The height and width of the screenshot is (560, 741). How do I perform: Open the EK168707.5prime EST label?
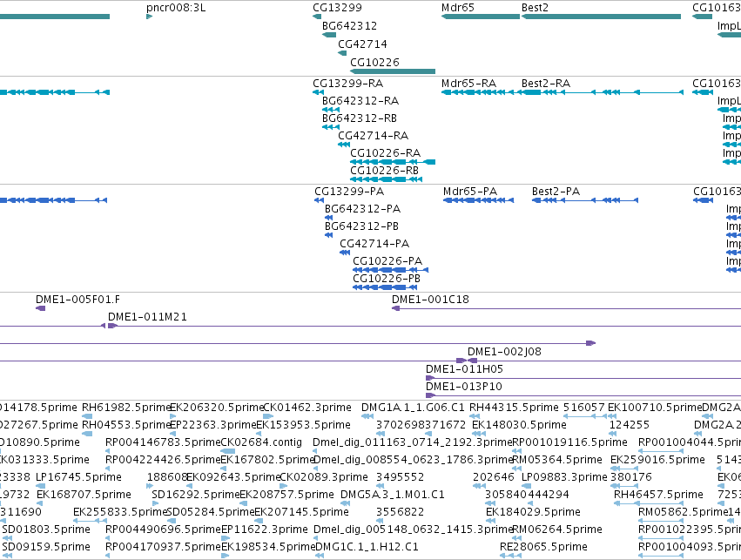84,496
